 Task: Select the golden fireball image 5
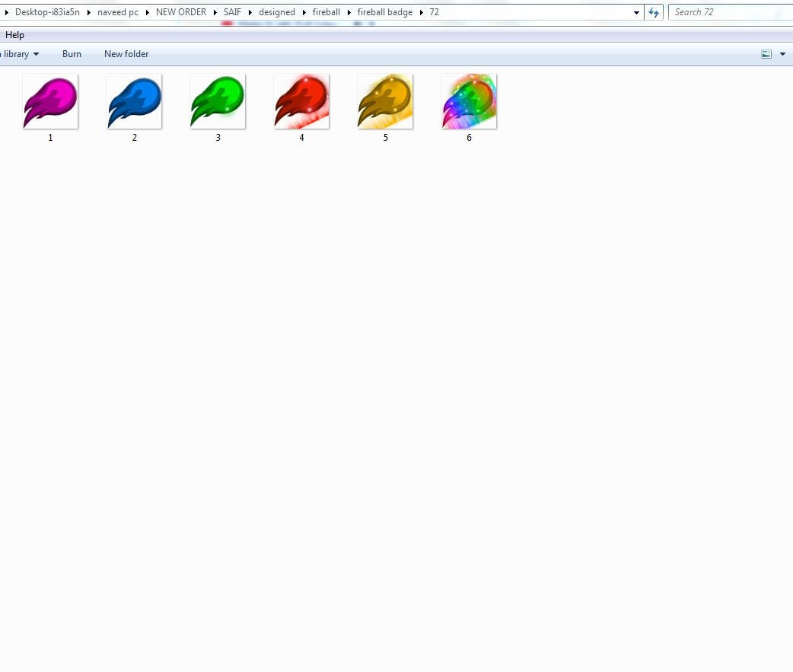pos(385,101)
